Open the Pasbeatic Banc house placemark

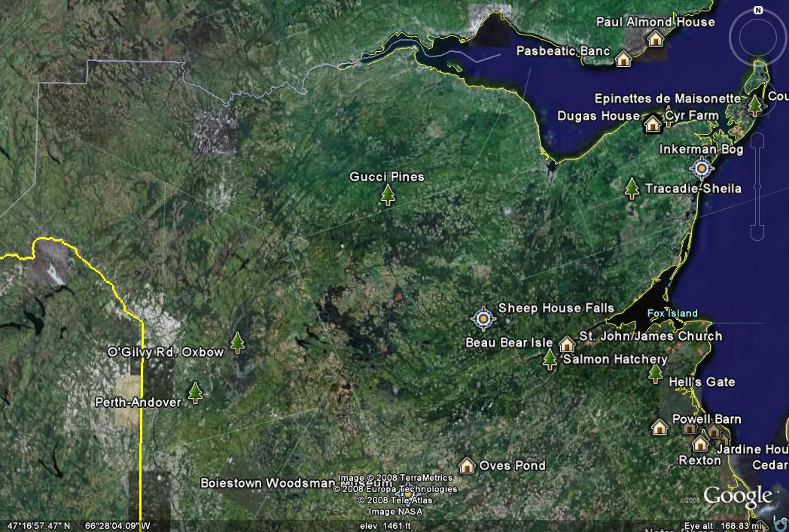pyautogui.click(x=623, y=58)
